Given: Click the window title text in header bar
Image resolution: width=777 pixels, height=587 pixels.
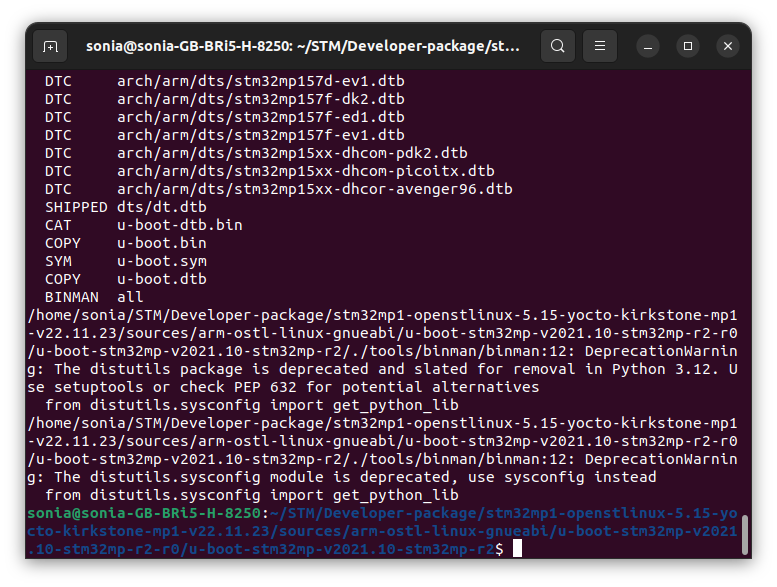Looking at the screenshot, I should click(303, 47).
